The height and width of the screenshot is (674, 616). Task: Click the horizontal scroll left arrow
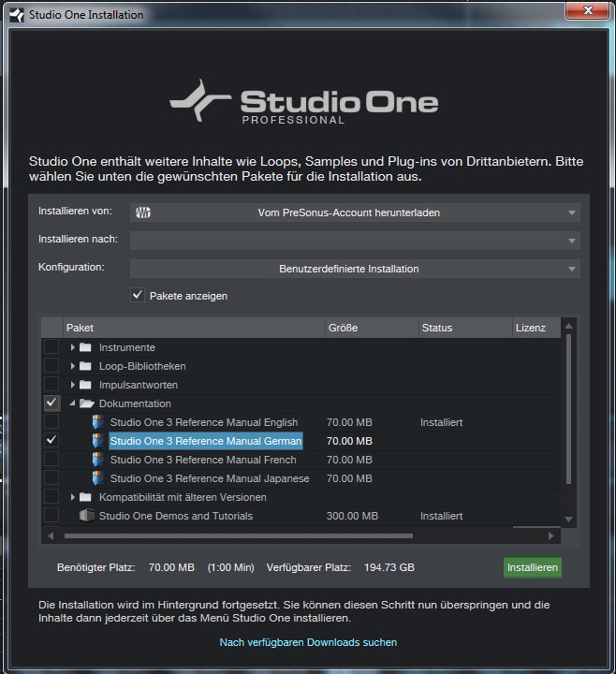tap(51, 536)
